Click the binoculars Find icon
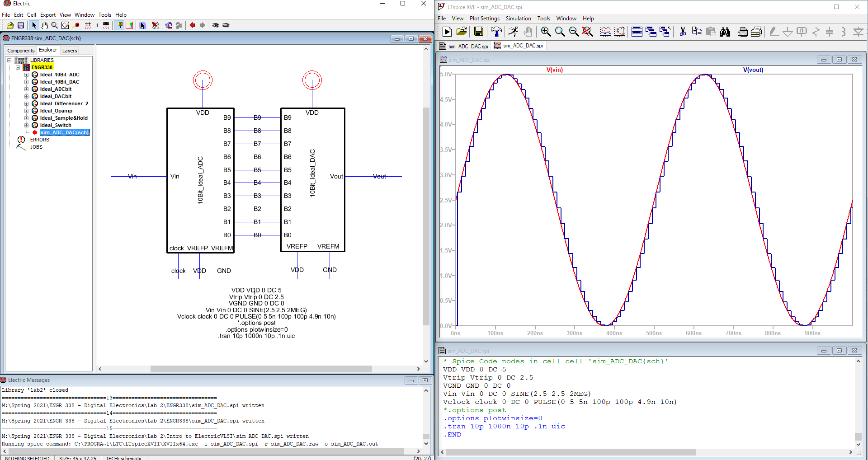The width and height of the screenshot is (868, 460). pos(725,32)
